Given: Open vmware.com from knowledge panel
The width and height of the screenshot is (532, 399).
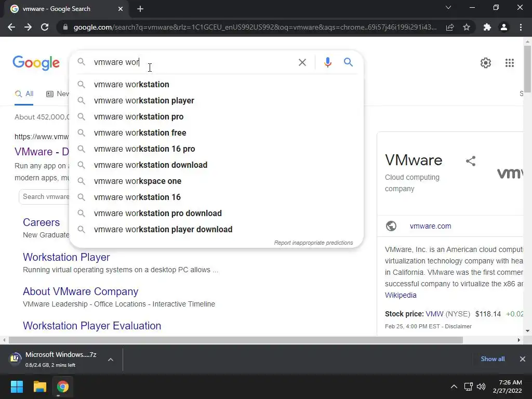Looking at the screenshot, I should click(430, 226).
